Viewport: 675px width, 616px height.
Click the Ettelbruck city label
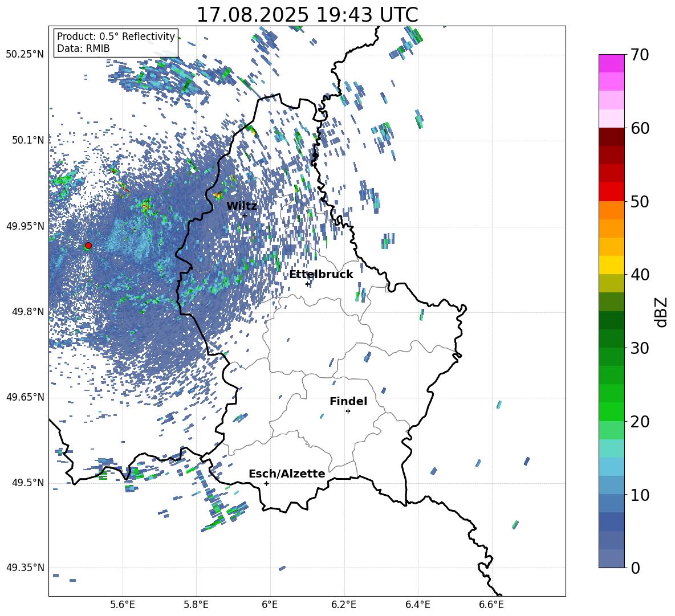tap(321, 275)
